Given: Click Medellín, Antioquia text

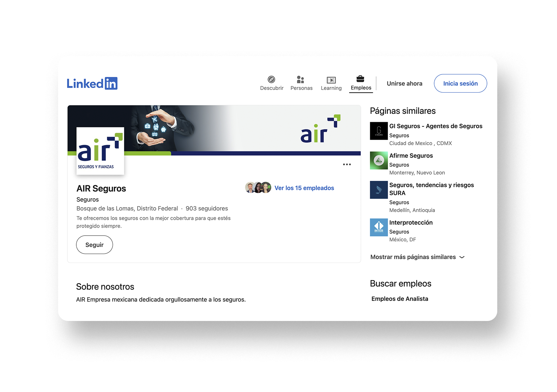Looking at the screenshot, I should pyautogui.click(x=412, y=210).
